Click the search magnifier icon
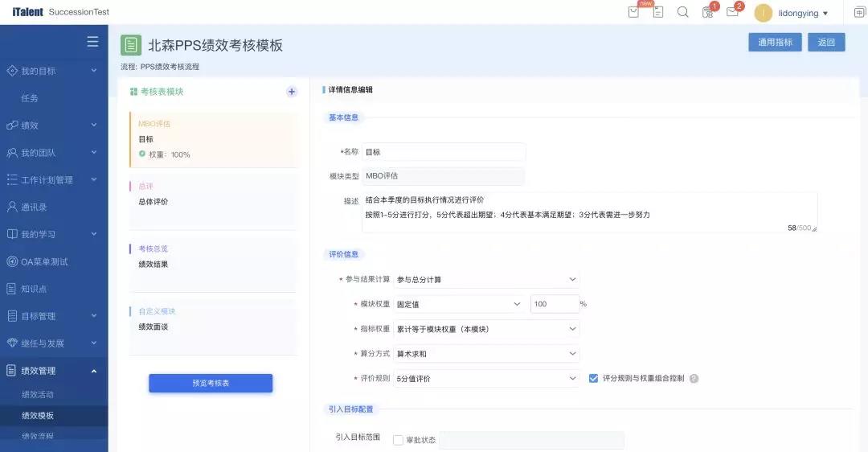 coord(682,12)
